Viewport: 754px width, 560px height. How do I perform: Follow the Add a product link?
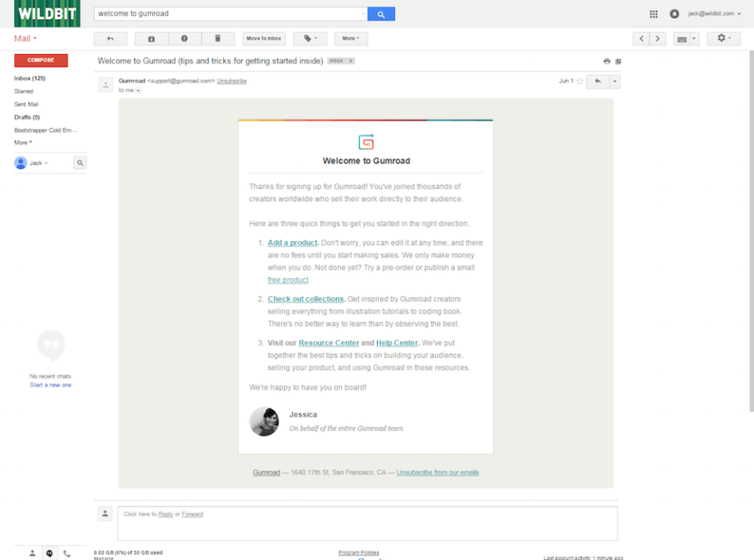coord(292,243)
